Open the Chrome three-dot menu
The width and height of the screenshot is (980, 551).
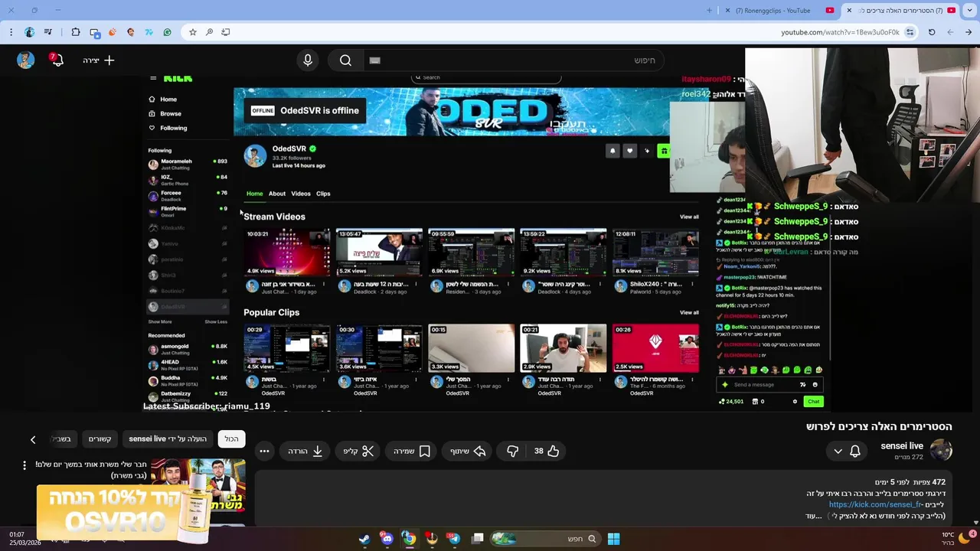pos(11,32)
